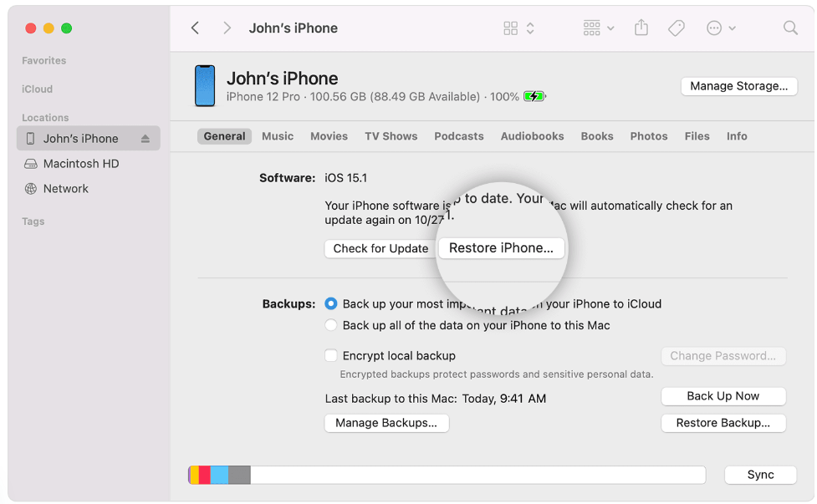
Task: Expand the group-by dropdown chevron
Action: (610, 28)
